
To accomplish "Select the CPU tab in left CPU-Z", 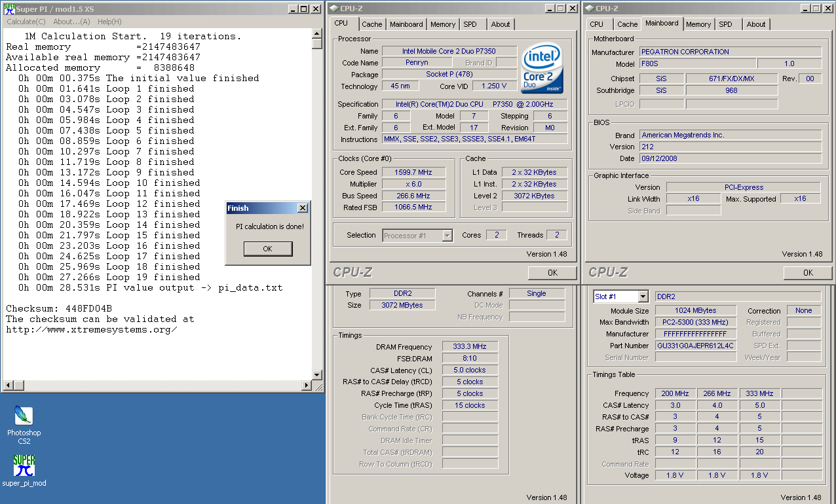I will coord(341,23).
